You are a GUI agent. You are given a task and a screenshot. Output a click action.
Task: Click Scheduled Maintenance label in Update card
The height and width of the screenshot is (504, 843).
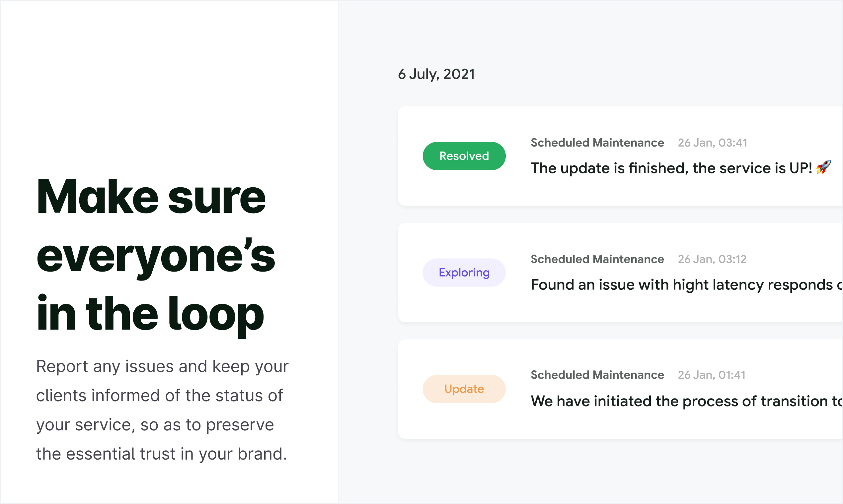pyautogui.click(x=597, y=375)
